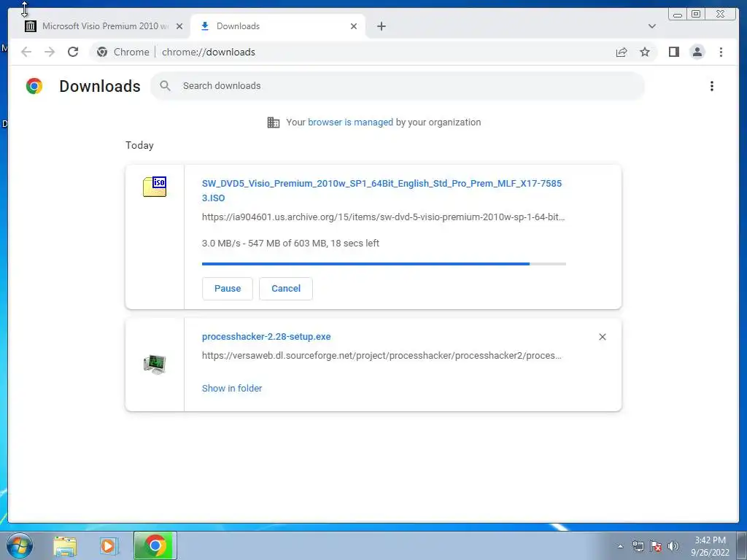The image size is (747, 560).
Task: Click the Show Desktop button
Action: pyautogui.click(x=741, y=545)
